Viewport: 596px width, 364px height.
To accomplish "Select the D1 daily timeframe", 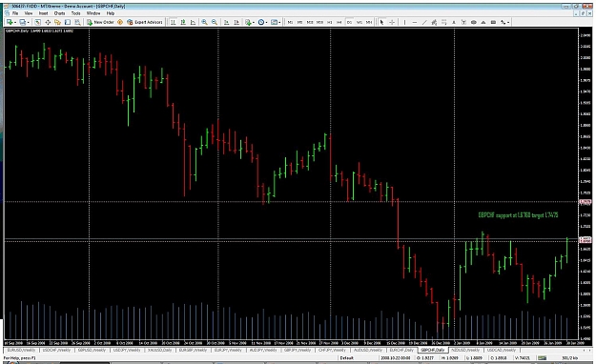I will coord(349,22).
